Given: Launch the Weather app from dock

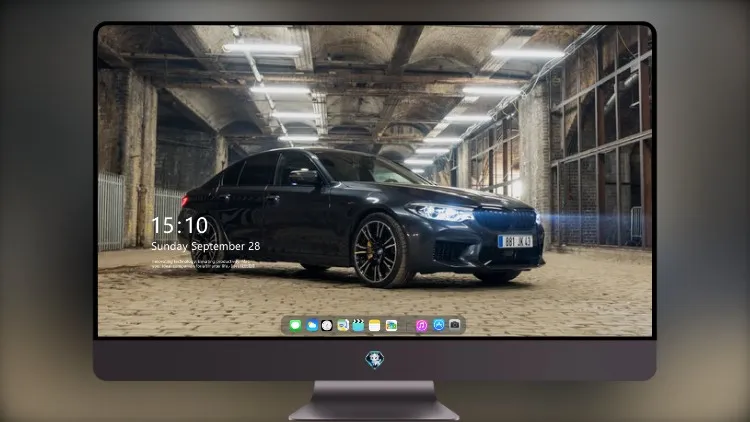Looking at the screenshot, I should tap(312, 325).
